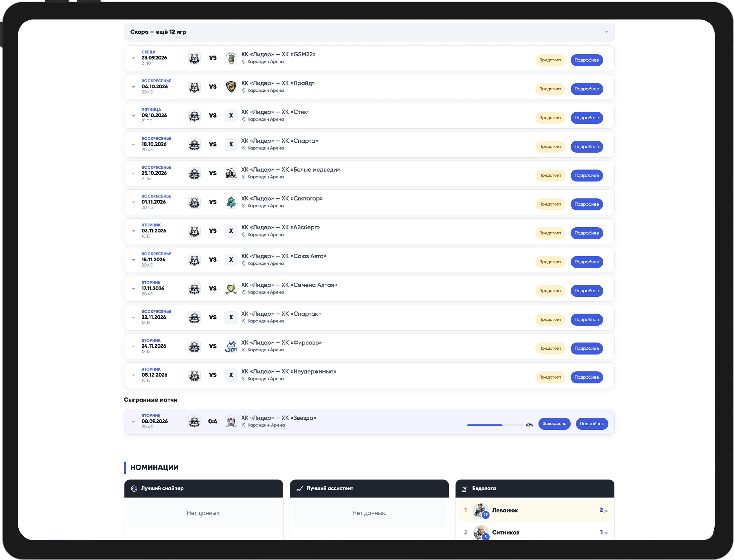Screen dimensions: 734x560
Task: Click the Леванюк player avatar
Action: tap(481, 511)
